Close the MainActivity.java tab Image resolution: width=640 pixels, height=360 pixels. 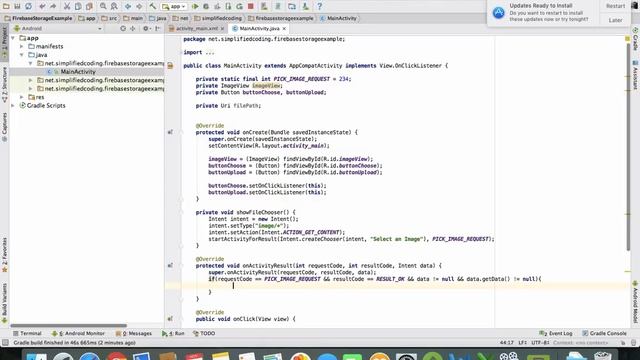[x=284, y=29]
